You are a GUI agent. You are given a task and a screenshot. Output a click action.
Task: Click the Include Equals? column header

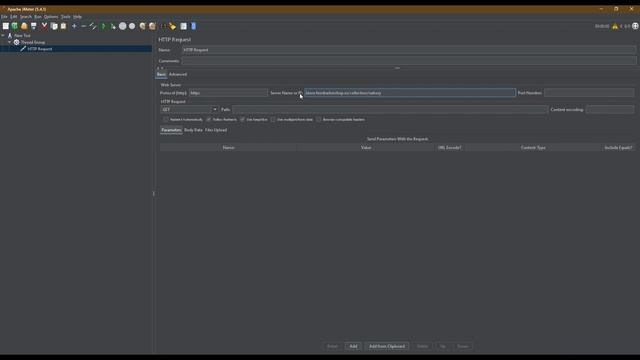(x=618, y=147)
